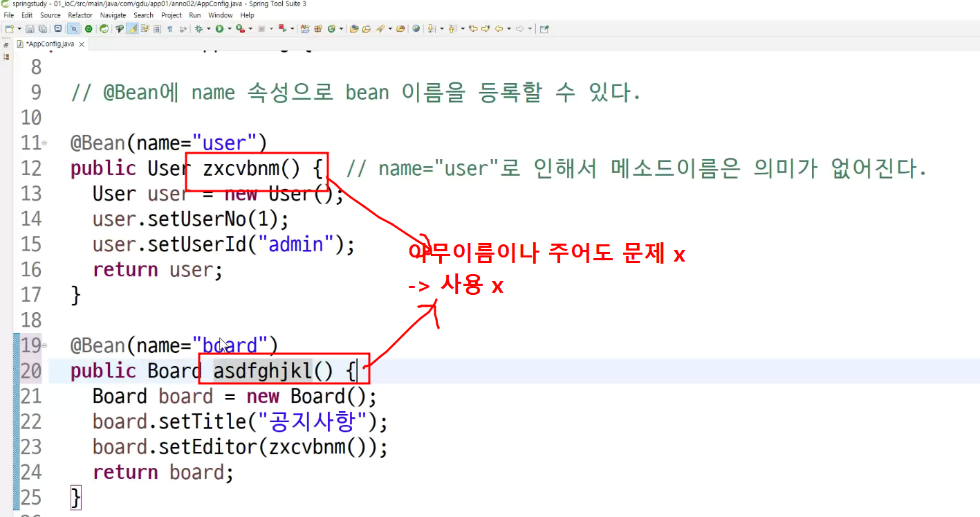Click the asdfghjkl method name on line 20
This screenshot has width=980, height=517.
coord(263,371)
